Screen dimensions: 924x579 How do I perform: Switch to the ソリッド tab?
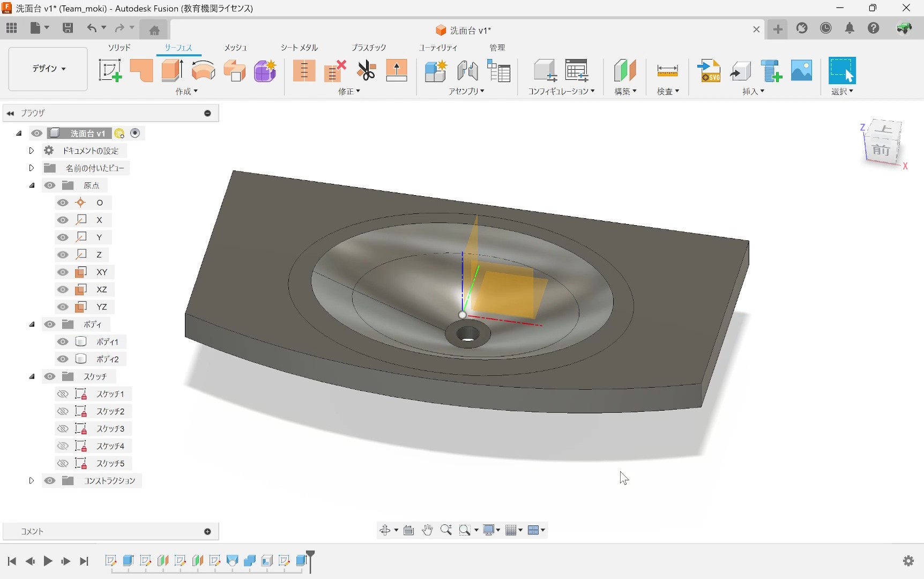coord(120,48)
